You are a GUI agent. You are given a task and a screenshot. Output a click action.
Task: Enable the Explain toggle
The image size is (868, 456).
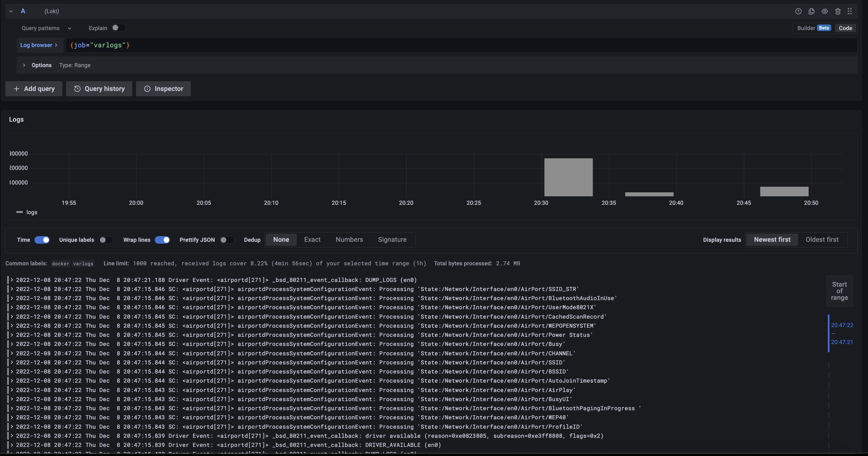118,28
